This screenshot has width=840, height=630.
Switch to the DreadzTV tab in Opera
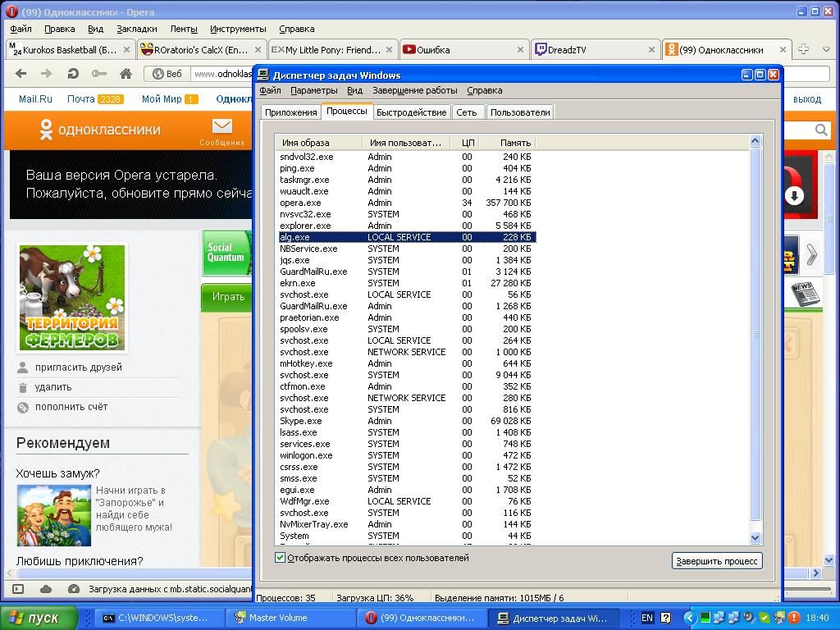596,50
